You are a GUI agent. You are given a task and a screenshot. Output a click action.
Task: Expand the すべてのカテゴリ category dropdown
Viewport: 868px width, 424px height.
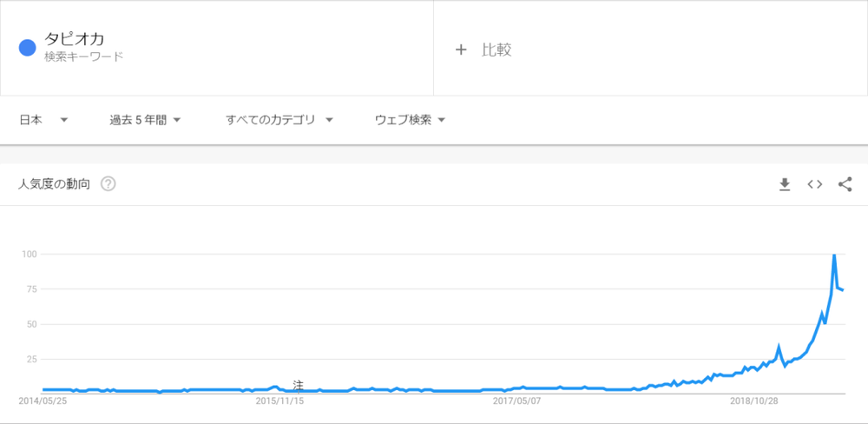coord(279,120)
